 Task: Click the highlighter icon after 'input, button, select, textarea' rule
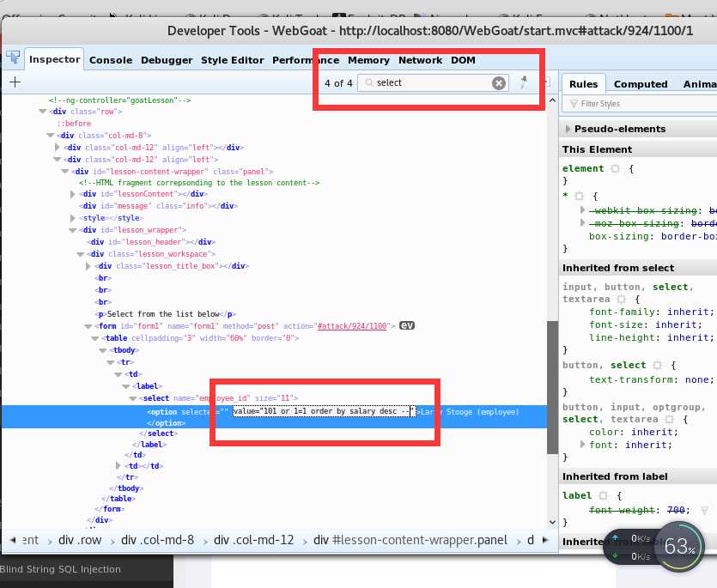621,299
